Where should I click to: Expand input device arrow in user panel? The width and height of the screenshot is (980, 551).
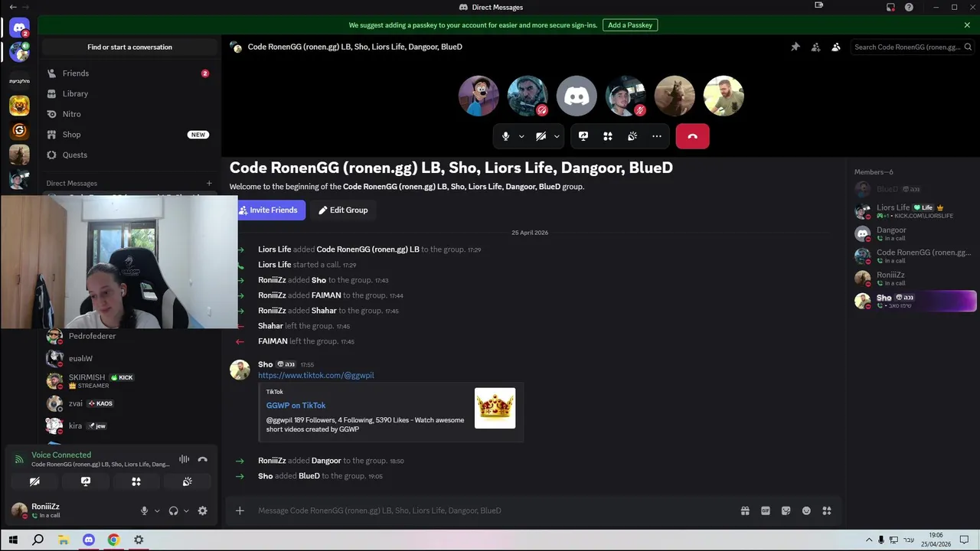click(157, 510)
